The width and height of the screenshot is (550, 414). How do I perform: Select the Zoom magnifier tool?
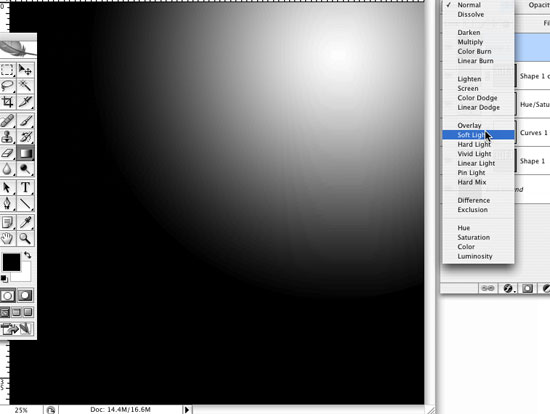coord(25,238)
